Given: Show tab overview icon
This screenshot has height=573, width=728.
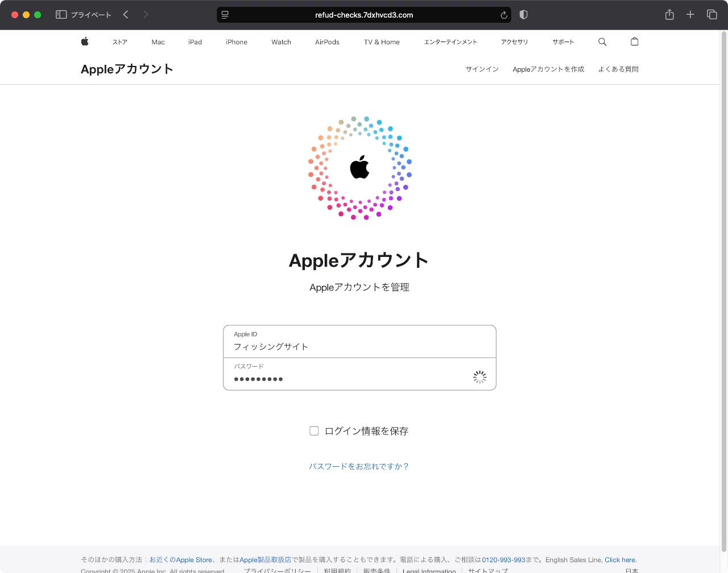Looking at the screenshot, I should click(712, 15).
